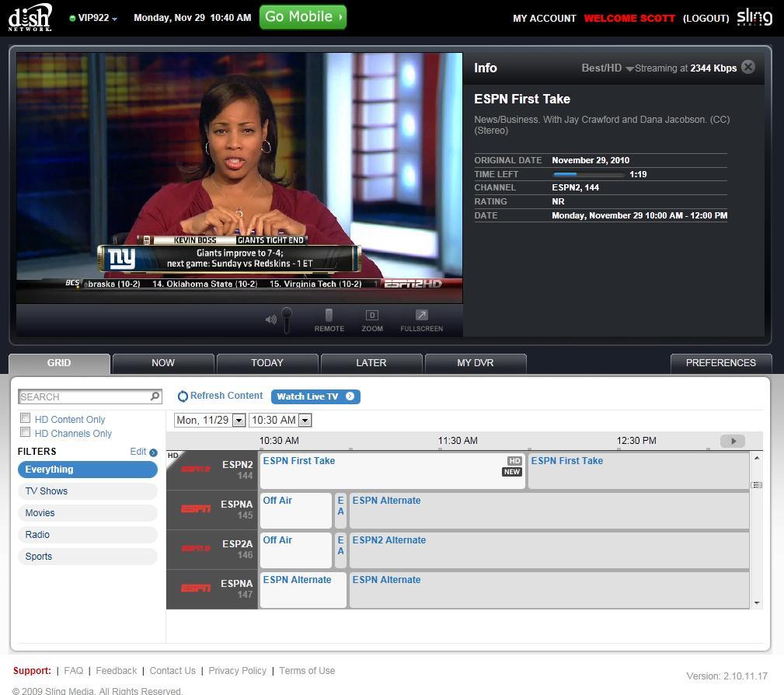Click the Sling Media logo

point(754,18)
